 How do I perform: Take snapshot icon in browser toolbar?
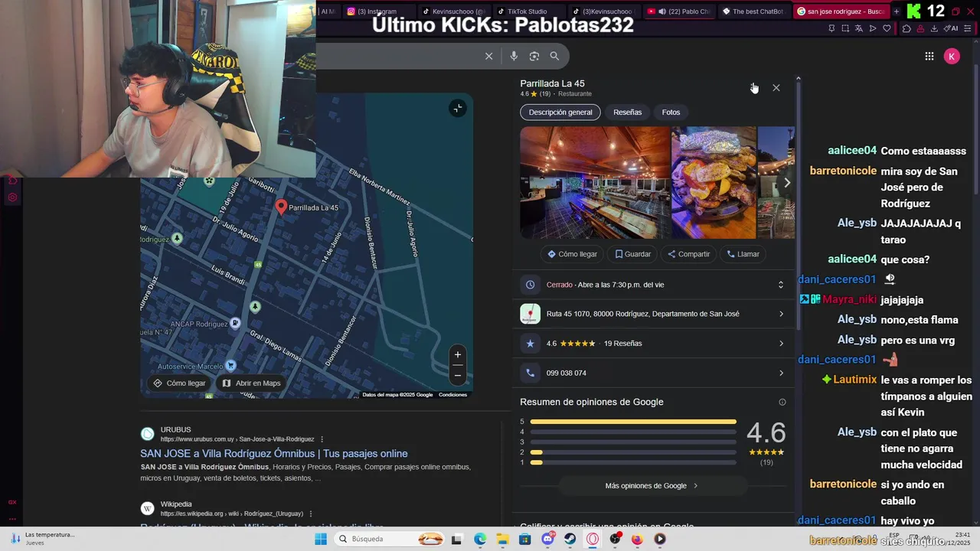click(845, 28)
